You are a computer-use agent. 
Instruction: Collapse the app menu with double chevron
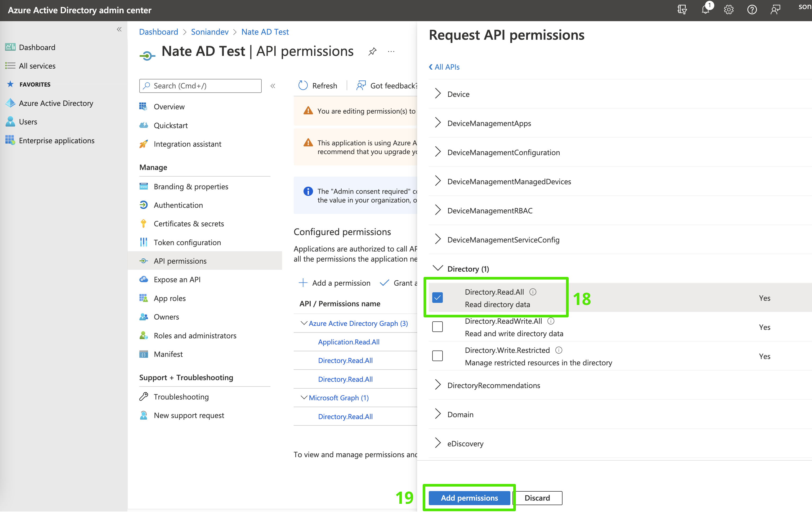(273, 86)
